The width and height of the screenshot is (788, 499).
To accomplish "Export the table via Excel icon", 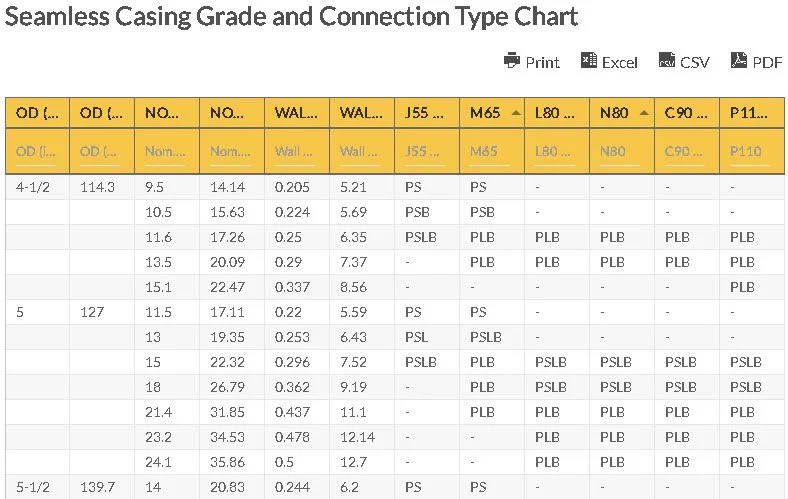I will [x=589, y=61].
